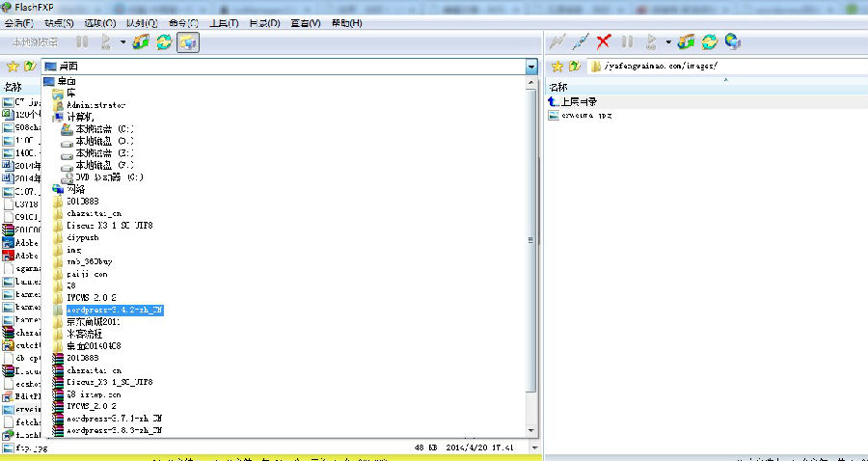
Task: Collapse the local path dropdown arrow
Action: [x=530, y=67]
